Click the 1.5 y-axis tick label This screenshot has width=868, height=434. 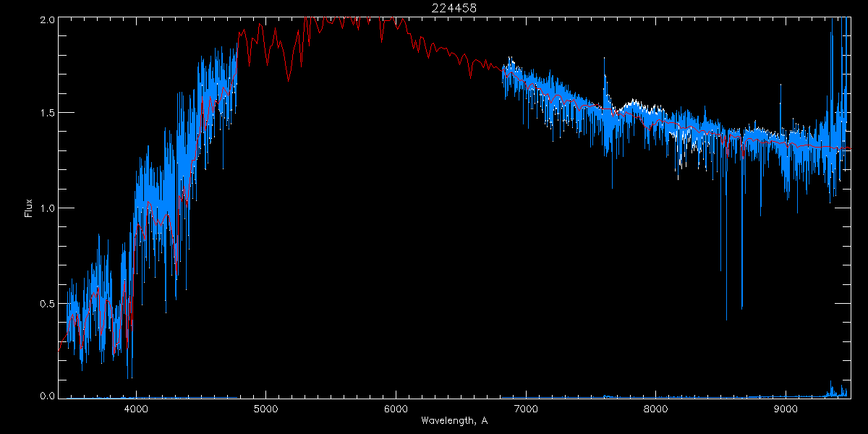(x=46, y=114)
